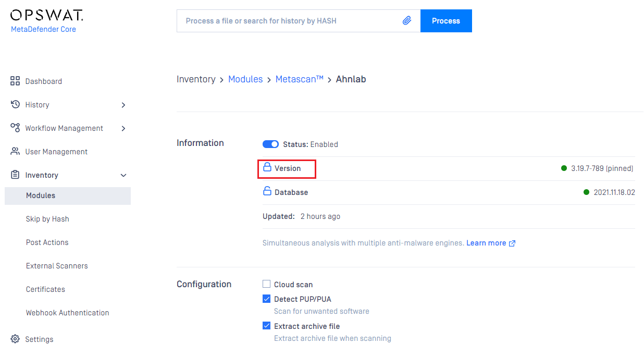Click 'Extract archive file when scanning' description
The height and width of the screenshot is (356, 644).
pyautogui.click(x=332, y=338)
